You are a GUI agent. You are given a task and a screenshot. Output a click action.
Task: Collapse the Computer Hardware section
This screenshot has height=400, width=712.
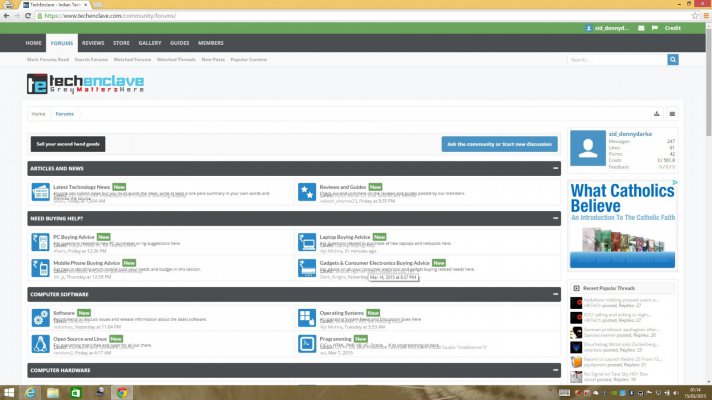click(x=555, y=370)
